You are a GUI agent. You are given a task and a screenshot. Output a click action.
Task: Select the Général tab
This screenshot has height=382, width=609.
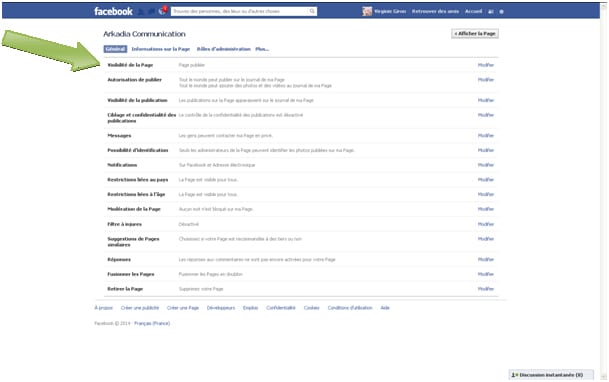tap(115, 49)
